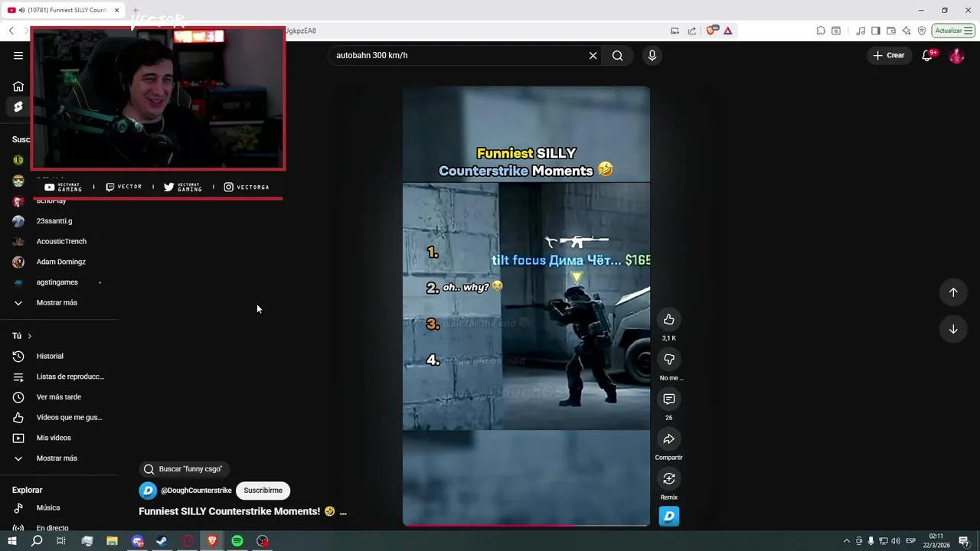The width and height of the screenshot is (980, 551).
Task: Open Brave VPN shield icon
Action: pyautogui.click(x=922, y=31)
